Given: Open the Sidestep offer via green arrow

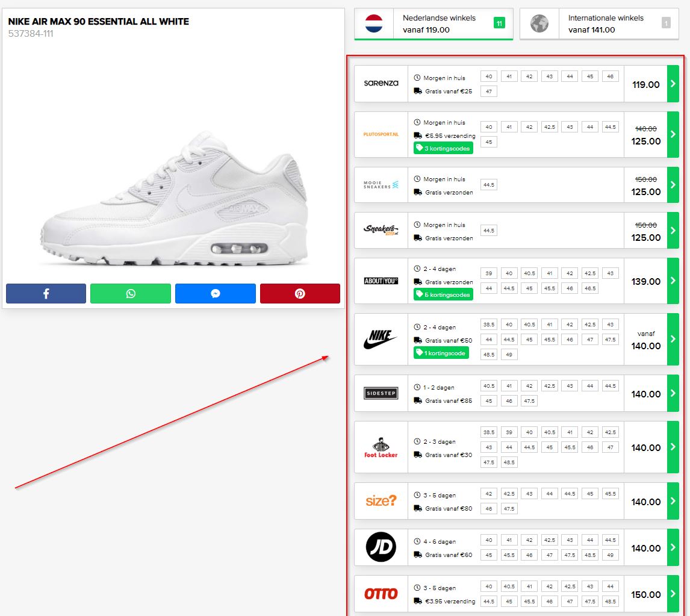Looking at the screenshot, I should click(x=673, y=393).
